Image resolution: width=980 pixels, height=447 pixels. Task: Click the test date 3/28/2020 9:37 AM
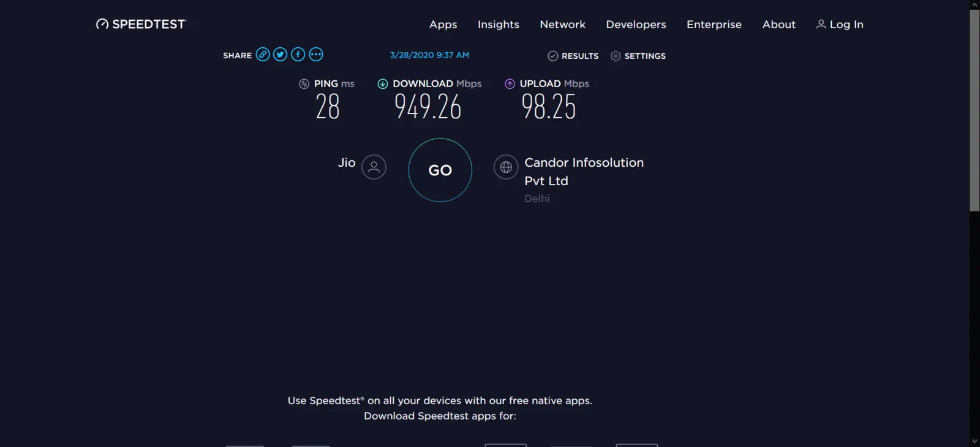coord(429,55)
